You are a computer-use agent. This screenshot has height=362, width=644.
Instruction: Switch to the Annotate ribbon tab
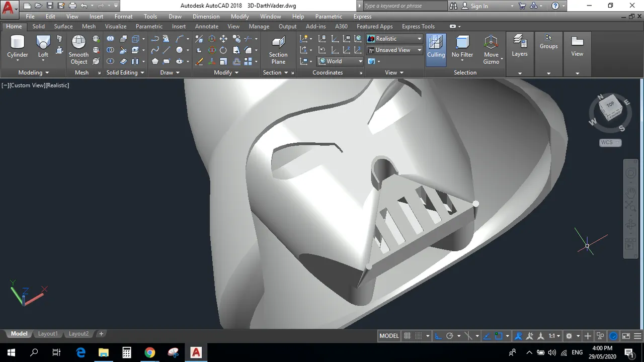[x=207, y=27]
